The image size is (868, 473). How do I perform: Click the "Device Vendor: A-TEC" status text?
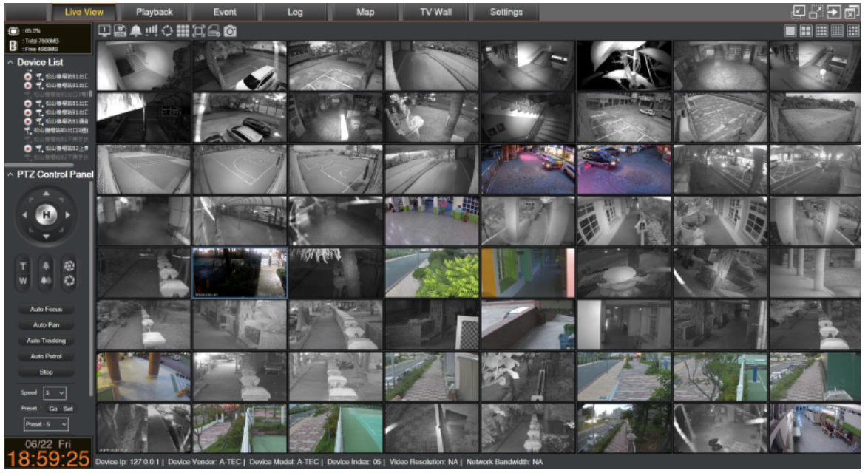(x=204, y=462)
